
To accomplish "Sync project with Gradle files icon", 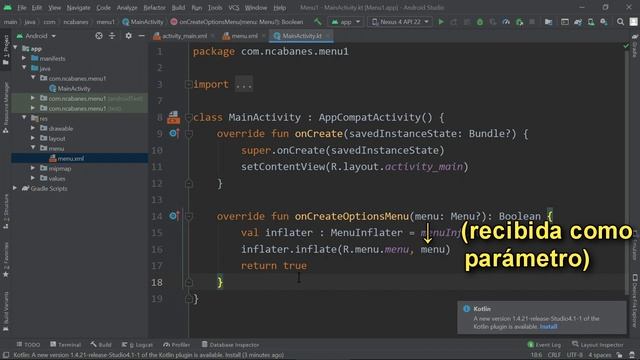I will coord(578,22).
